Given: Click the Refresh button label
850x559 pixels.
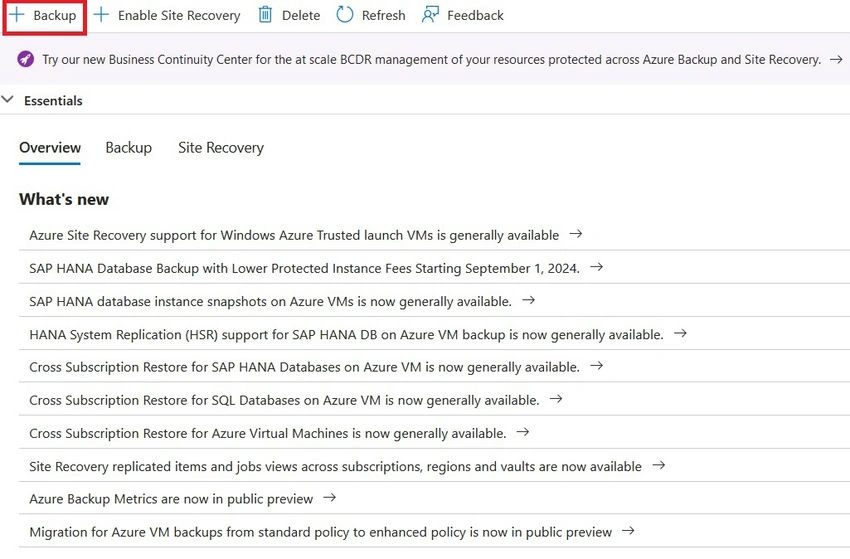Looking at the screenshot, I should 383,15.
